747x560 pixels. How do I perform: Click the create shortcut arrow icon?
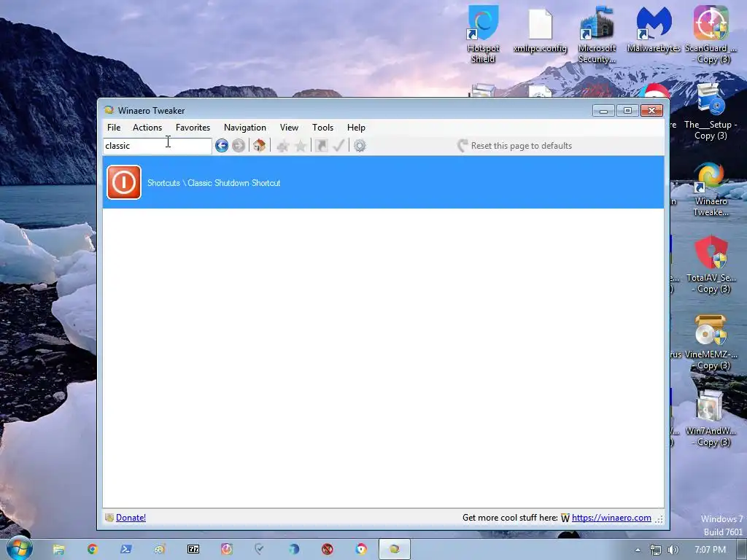coord(321,145)
